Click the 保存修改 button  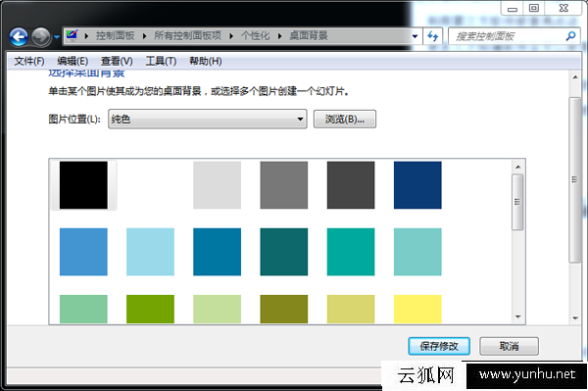439,346
